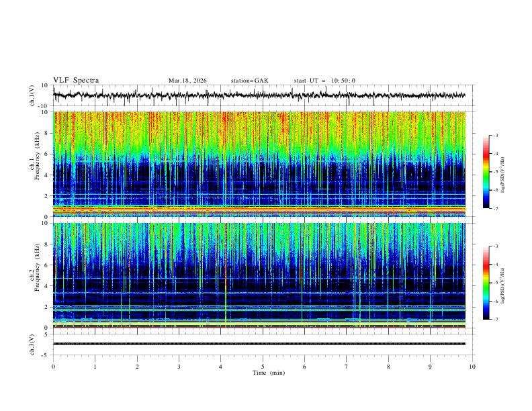Click the bright vertical streak in ch.2 near 4 min
532x411 pixels.
point(226,275)
